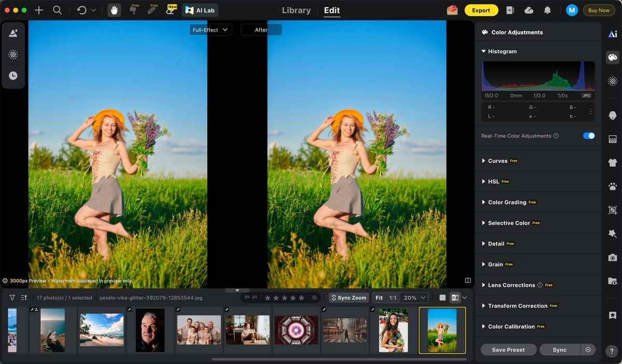This screenshot has height=364, width=622.
Task: Toggle Sync Zoom button
Action: [349, 298]
